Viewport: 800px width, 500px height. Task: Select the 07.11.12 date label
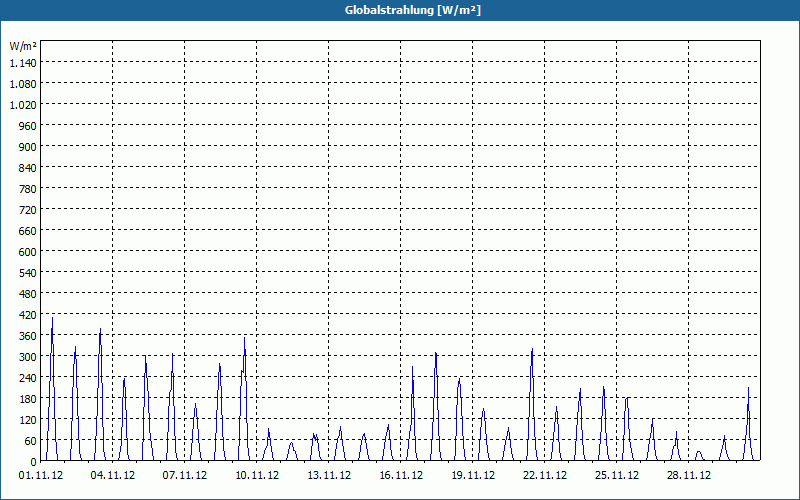185,476
